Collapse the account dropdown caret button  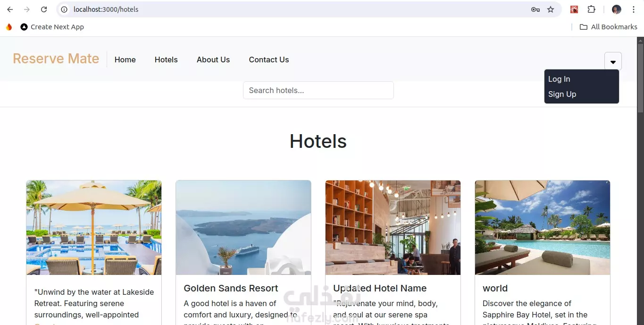tap(613, 61)
